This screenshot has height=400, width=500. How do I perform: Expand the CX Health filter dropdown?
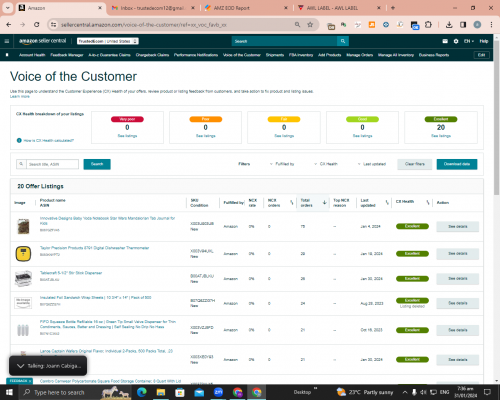click(x=326, y=164)
